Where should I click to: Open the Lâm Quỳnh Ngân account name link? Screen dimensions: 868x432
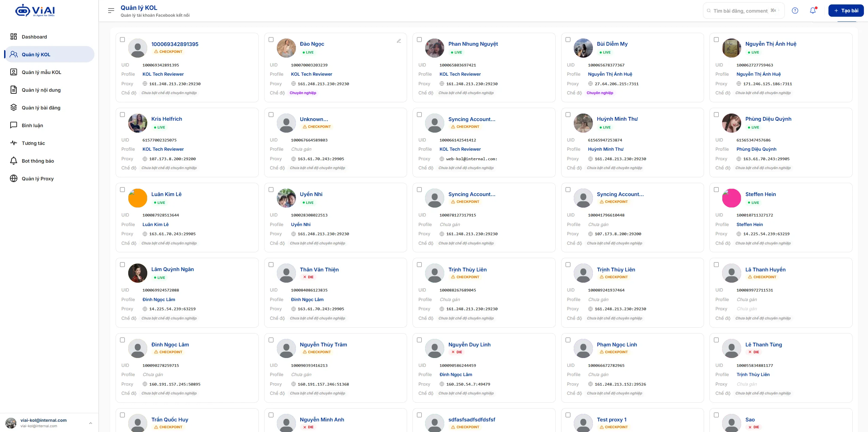pos(173,269)
